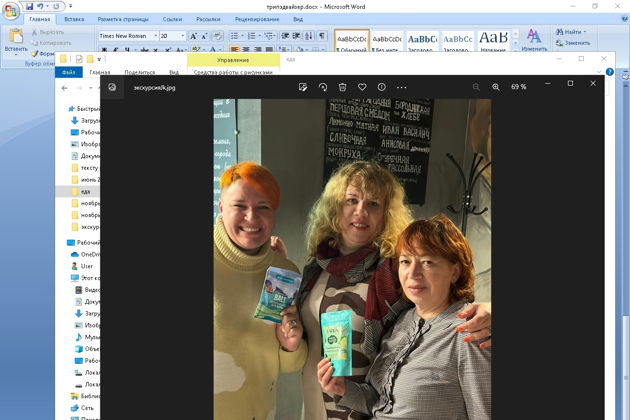Open the Вставка tab in Word
Screen dimensions: 630x420
click(x=74, y=19)
